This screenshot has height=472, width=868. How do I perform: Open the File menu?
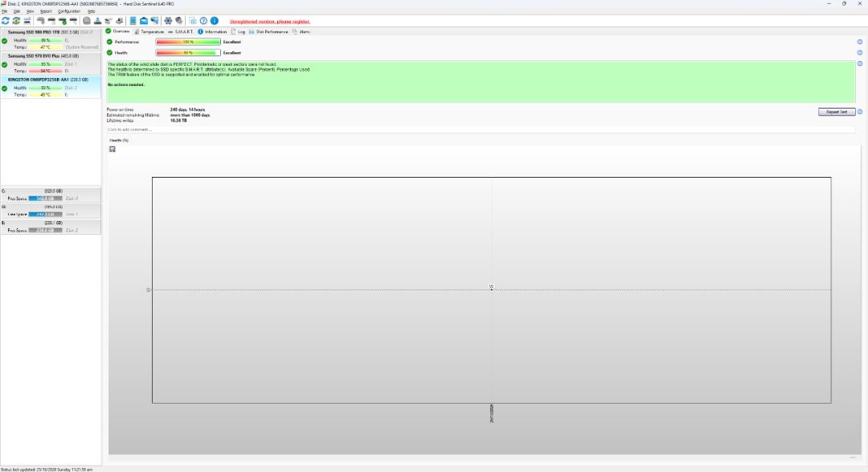coord(5,11)
